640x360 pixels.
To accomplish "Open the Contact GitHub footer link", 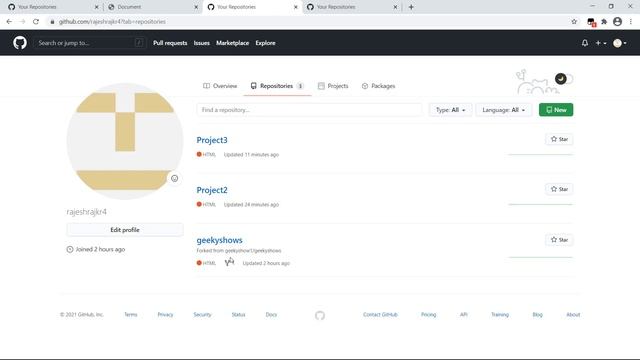I will (x=380, y=314).
